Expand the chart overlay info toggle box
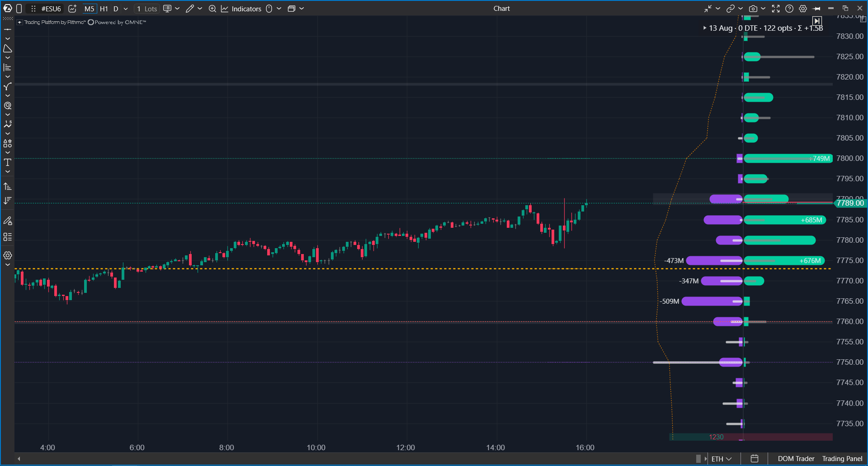 point(19,22)
